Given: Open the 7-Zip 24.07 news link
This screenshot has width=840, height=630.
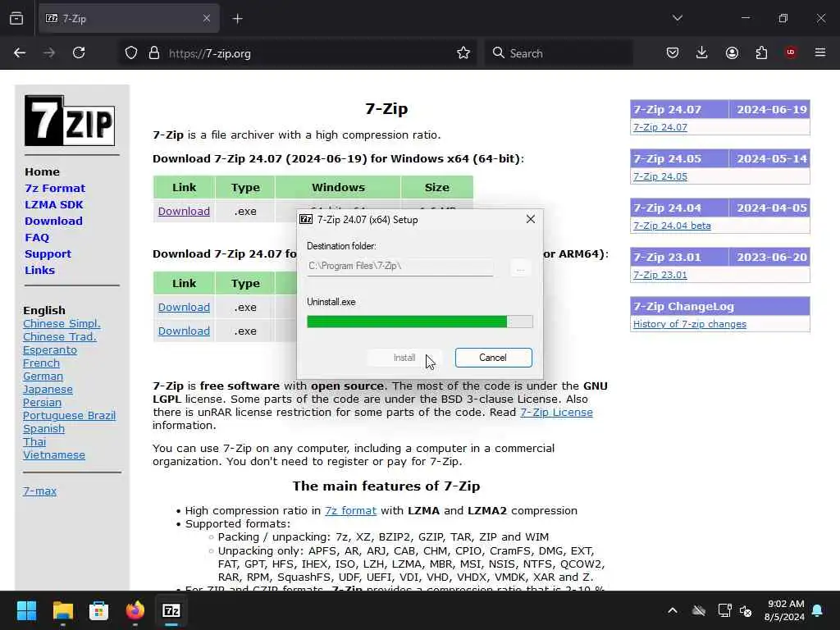Looking at the screenshot, I should click(x=660, y=127).
